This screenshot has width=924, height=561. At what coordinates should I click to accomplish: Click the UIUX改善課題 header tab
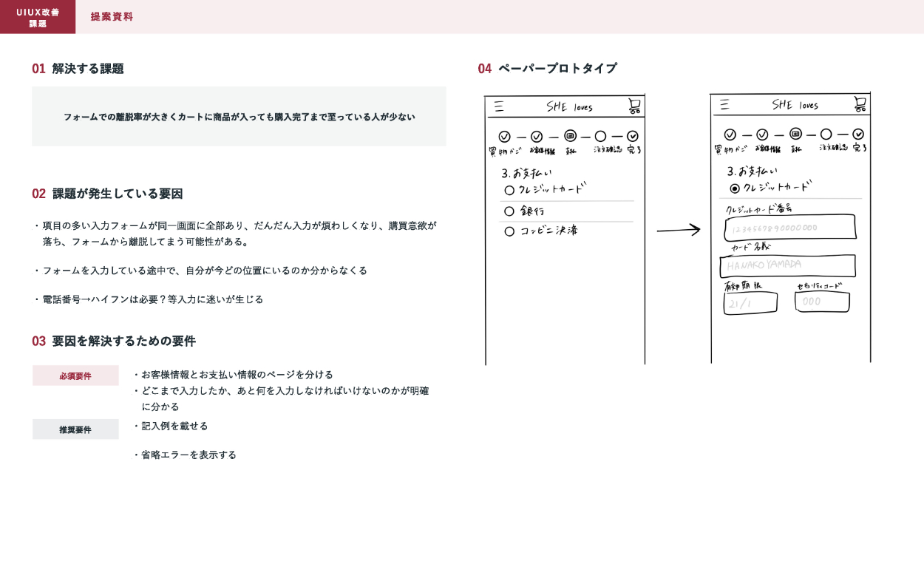pyautogui.click(x=38, y=17)
